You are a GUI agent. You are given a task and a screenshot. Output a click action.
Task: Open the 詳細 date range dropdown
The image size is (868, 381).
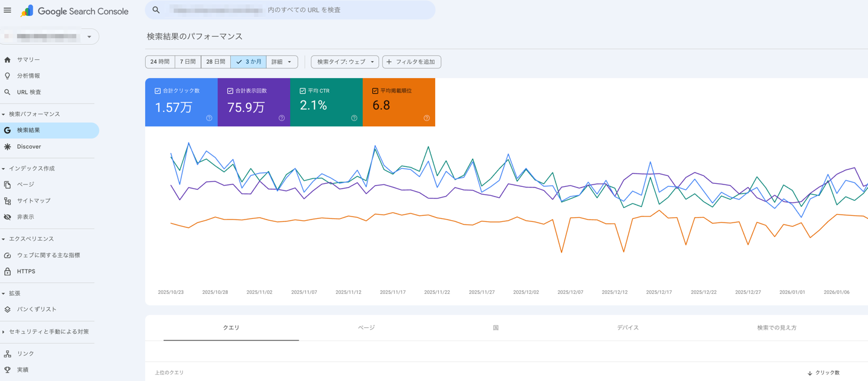point(282,62)
